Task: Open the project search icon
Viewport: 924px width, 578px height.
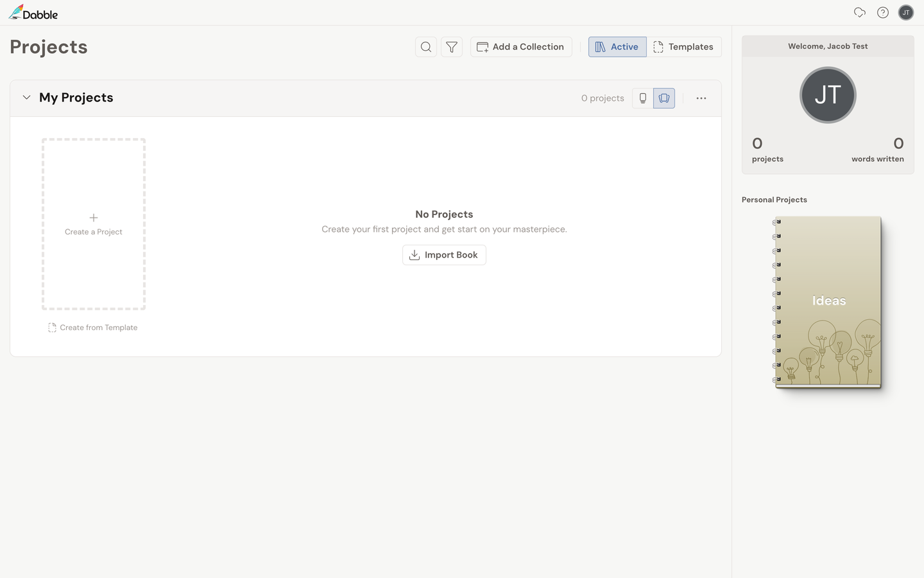Action: coord(426,47)
